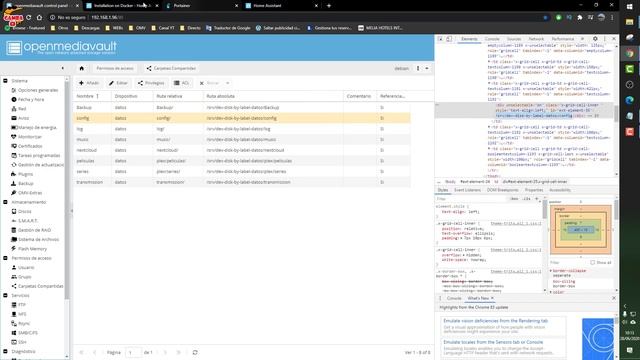640x360 pixels.
Task: Open the ACL dialog button
Action: point(182,83)
